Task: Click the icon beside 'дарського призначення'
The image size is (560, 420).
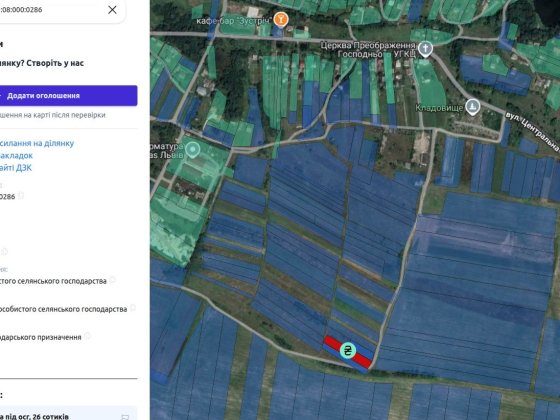Action: coord(87,336)
